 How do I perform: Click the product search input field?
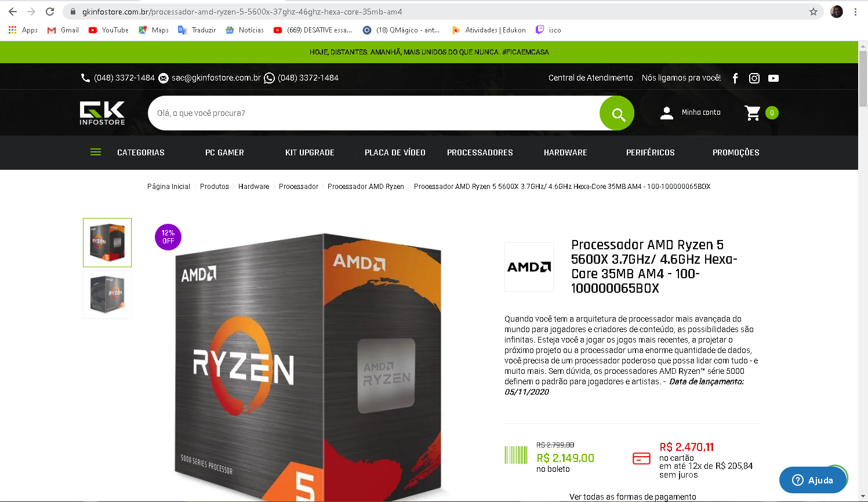tap(374, 113)
